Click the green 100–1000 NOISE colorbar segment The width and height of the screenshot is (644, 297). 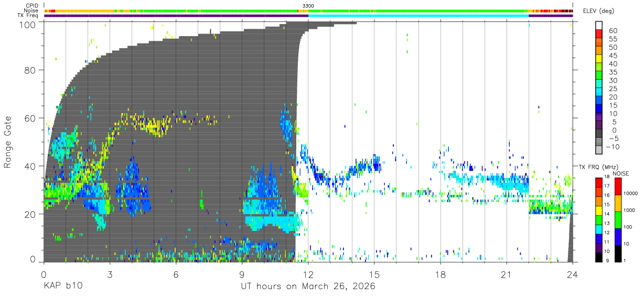[619, 219]
